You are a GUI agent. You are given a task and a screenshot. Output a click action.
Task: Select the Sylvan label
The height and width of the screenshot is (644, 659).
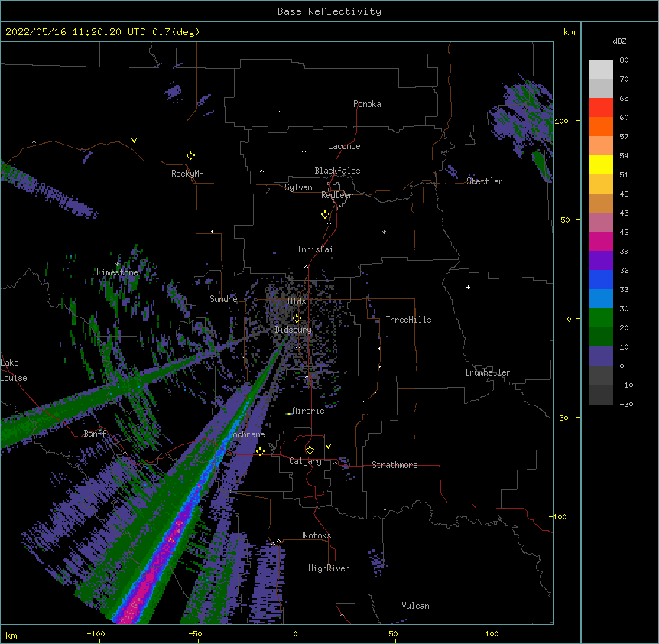pyautogui.click(x=298, y=187)
